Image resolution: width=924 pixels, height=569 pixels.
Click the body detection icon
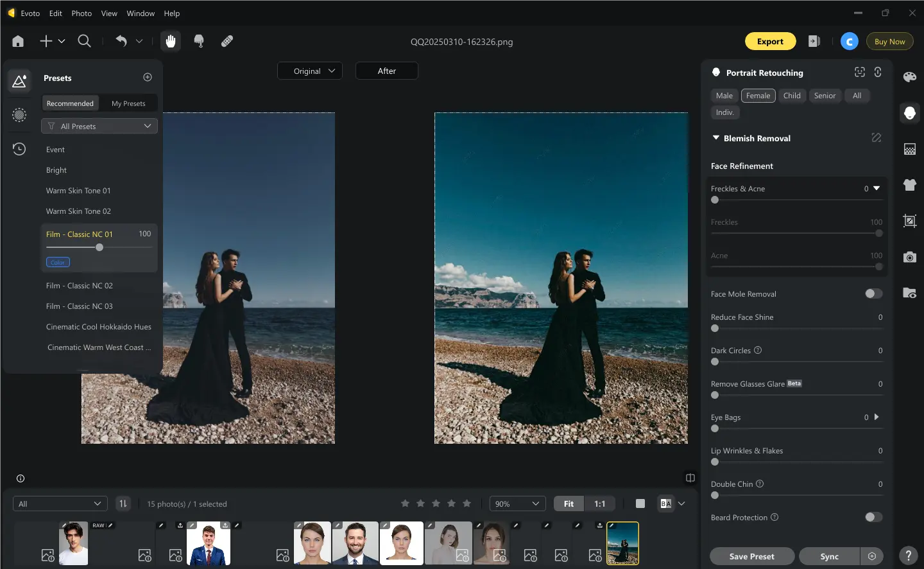pyautogui.click(x=878, y=72)
